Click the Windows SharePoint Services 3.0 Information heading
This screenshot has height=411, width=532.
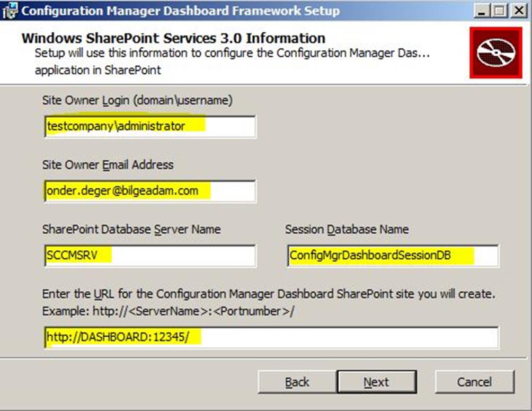tap(173, 38)
